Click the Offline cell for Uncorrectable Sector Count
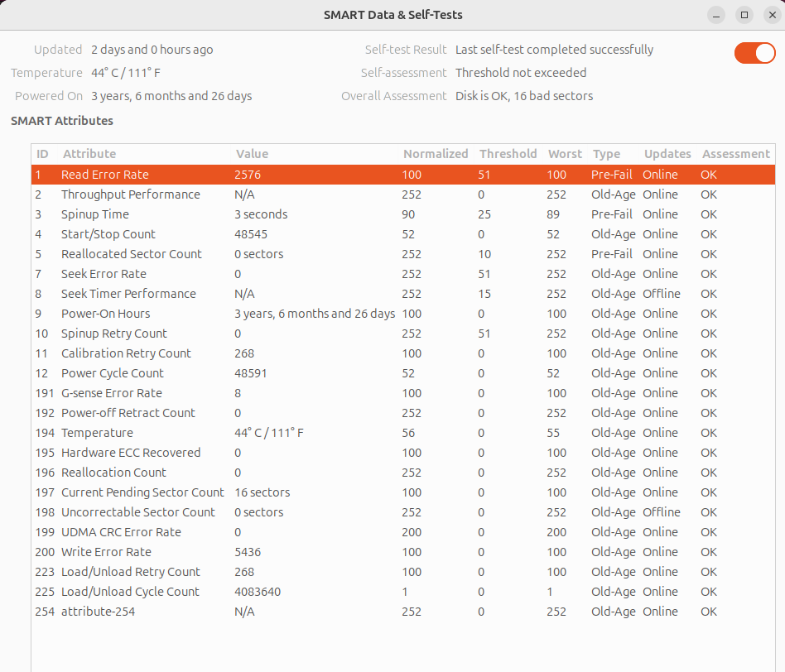The width and height of the screenshot is (785, 672). tap(662, 512)
